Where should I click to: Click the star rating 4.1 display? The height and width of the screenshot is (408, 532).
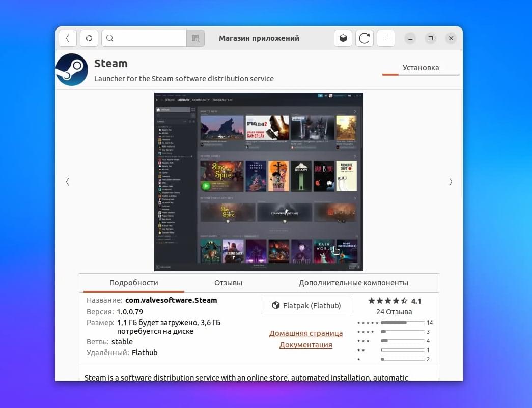click(x=395, y=301)
